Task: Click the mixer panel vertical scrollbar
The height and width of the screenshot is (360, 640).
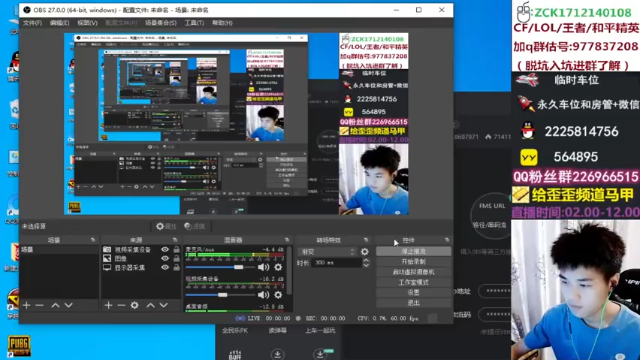Action: (x=289, y=270)
